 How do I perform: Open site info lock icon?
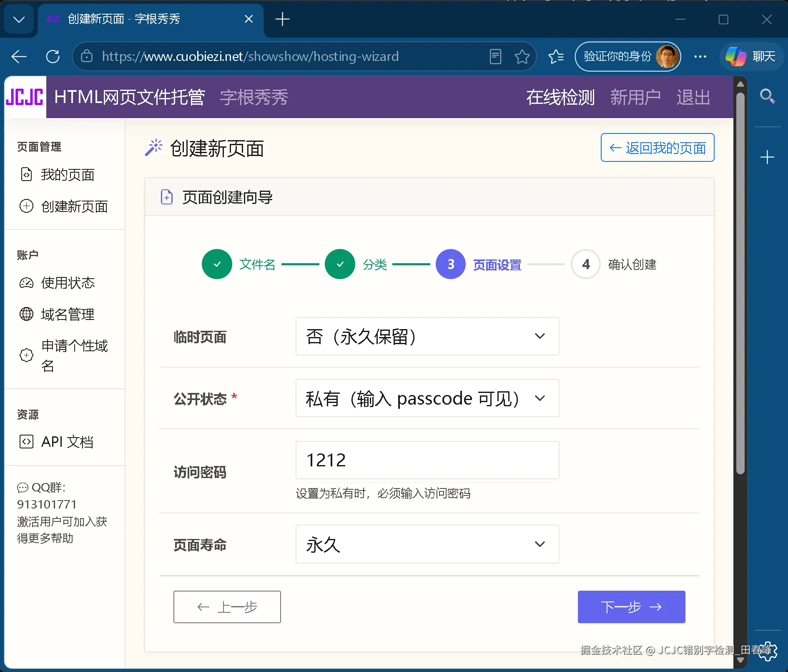pyautogui.click(x=87, y=56)
